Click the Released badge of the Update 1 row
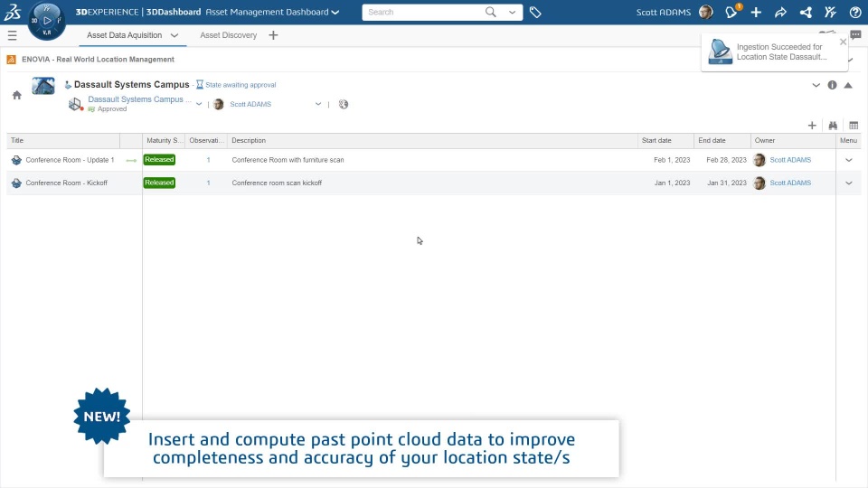 (159, 160)
